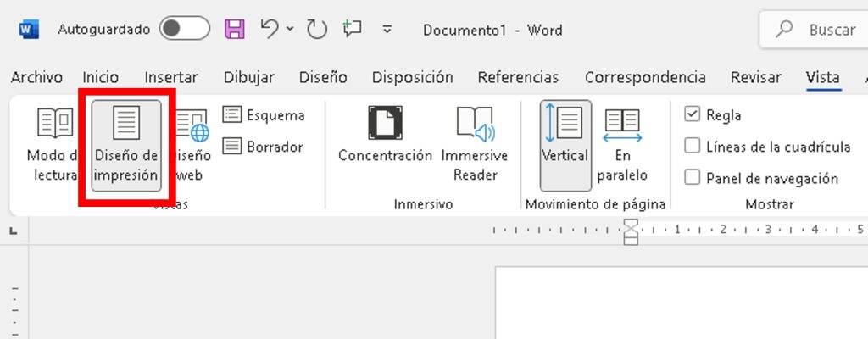
Task: Select Diseño de impresión view
Action: coord(126,144)
